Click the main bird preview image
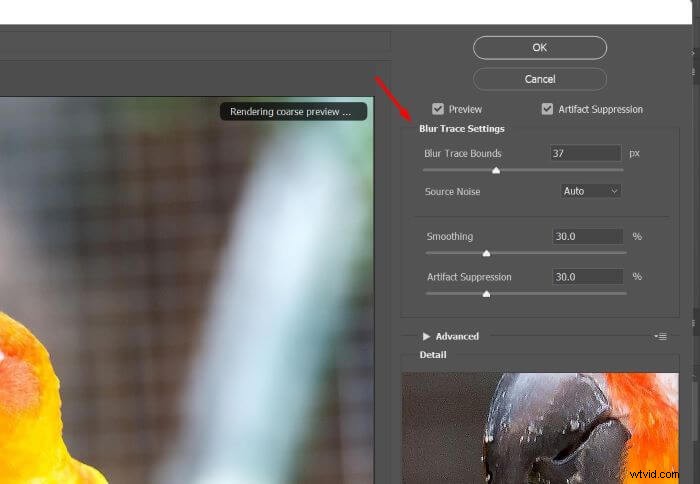This screenshot has width=700, height=484. pos(187,290)
